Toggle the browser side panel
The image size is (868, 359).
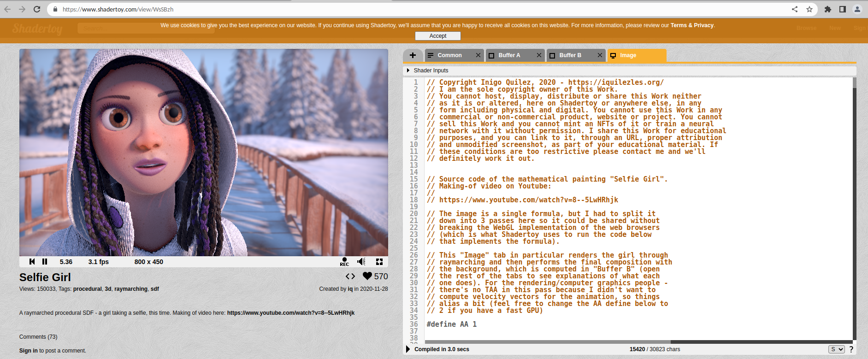(x=843, y=9)
